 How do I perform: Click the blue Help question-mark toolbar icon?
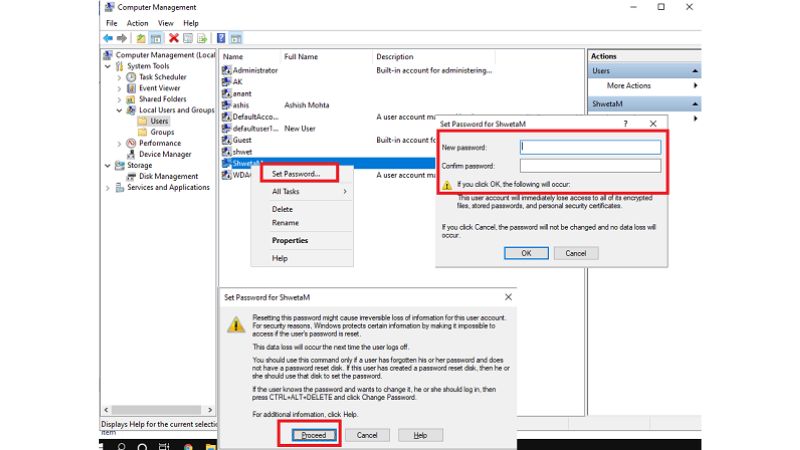221,38
